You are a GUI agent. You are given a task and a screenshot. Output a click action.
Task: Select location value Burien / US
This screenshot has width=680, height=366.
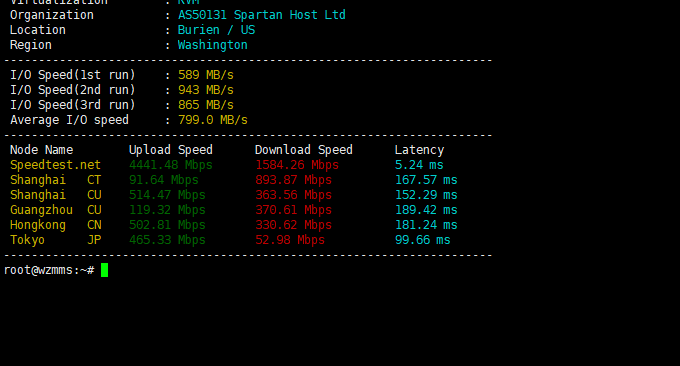(216, 30)
